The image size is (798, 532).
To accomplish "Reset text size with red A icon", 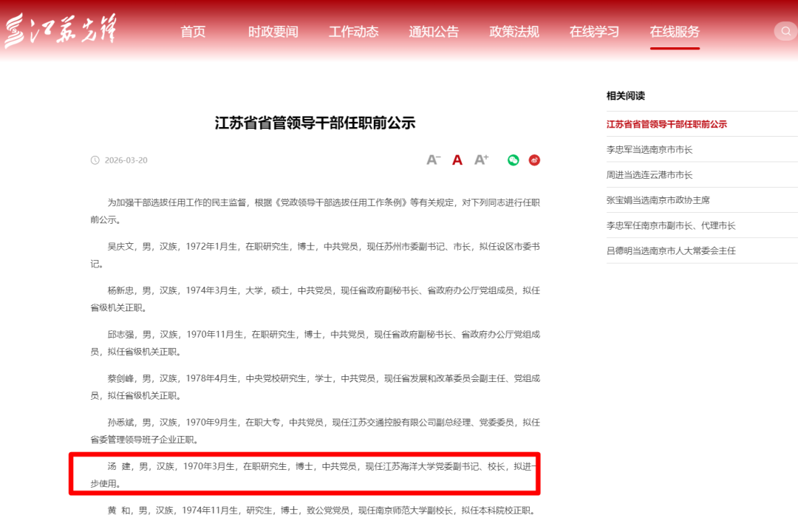I will click(457, 160).
